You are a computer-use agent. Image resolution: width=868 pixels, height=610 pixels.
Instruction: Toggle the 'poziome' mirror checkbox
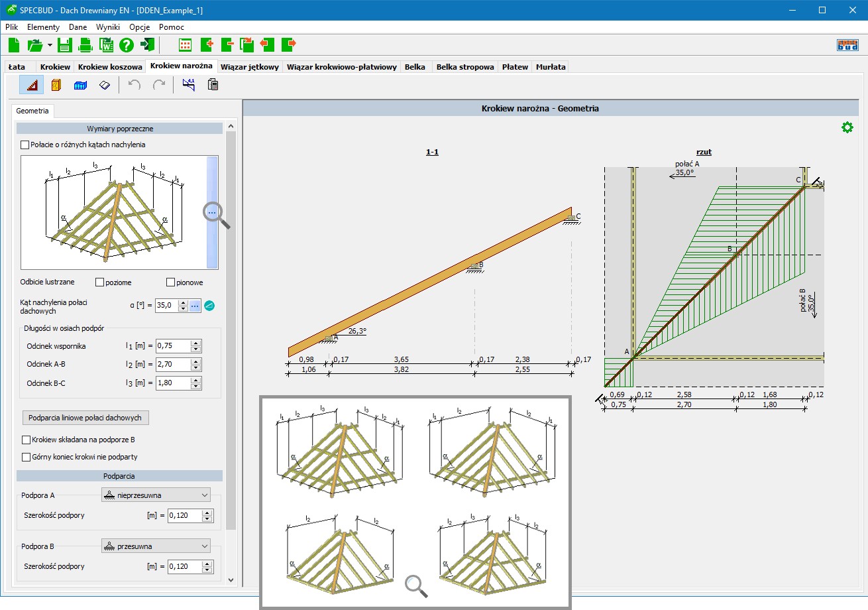tap(100, 282)
